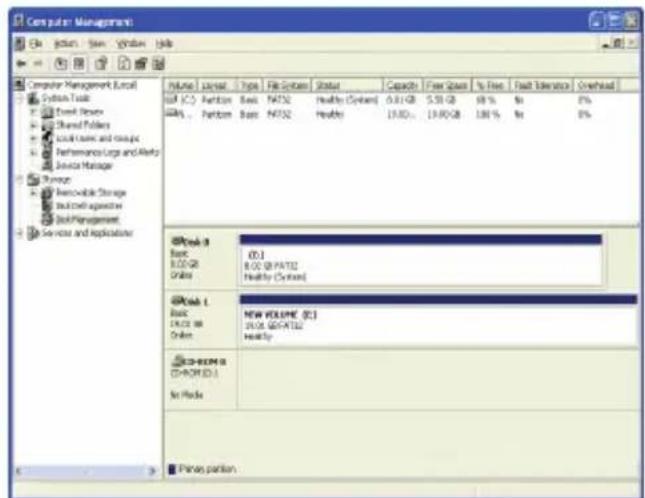This screenshot has height=498, width=645.
Task: Click the CD-ROM 0 drive icon
Action: coord(177,361)
